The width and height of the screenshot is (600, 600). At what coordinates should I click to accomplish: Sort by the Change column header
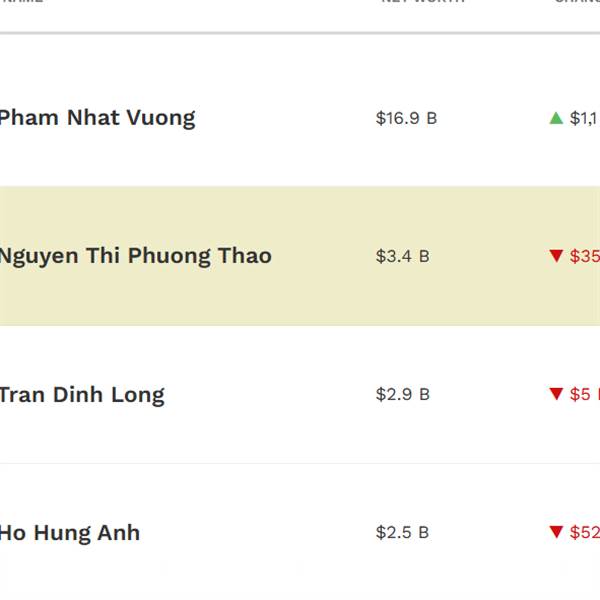(576, 2)
